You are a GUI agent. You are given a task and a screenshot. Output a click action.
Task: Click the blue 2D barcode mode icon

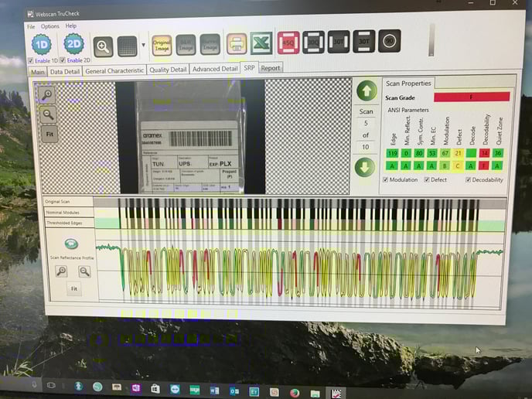73,45
